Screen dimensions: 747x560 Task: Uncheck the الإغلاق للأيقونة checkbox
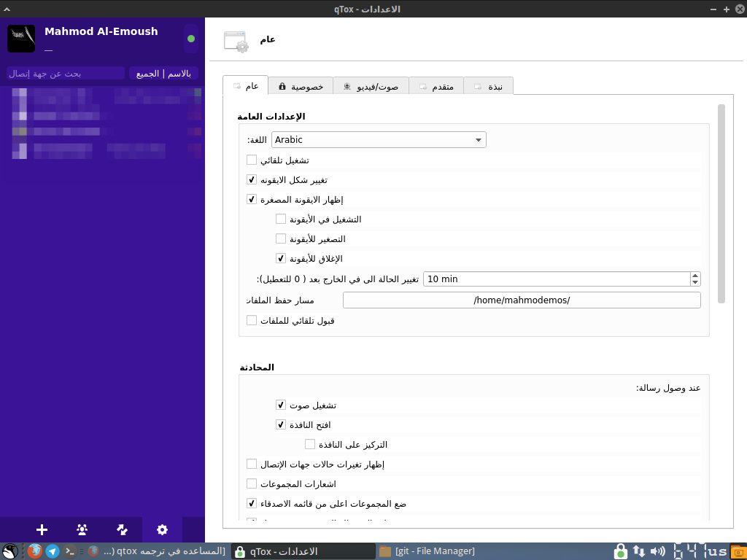pos(281,258)
